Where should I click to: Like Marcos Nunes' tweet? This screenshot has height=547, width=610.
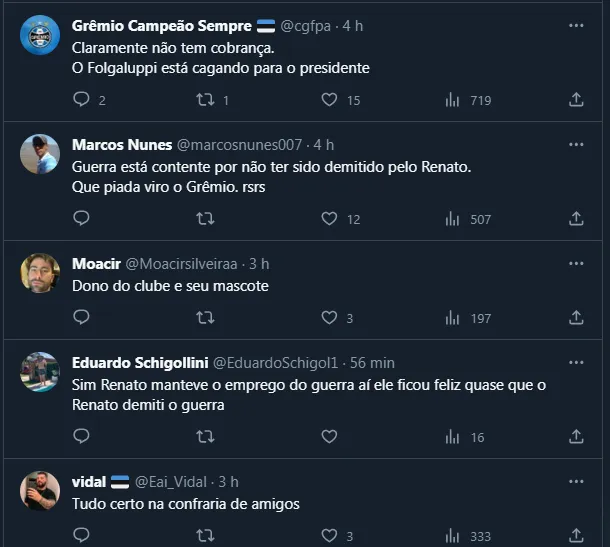pyautogui.click(x=329, y=219)
